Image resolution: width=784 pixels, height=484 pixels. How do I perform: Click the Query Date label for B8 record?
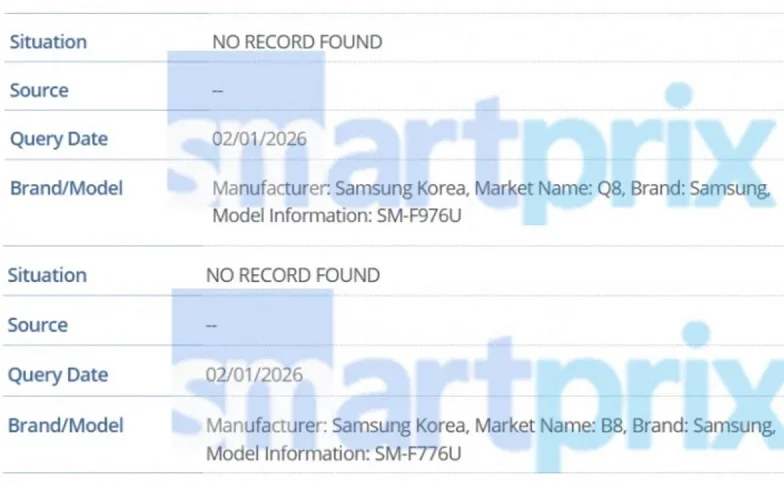click(x=57, y=375)
